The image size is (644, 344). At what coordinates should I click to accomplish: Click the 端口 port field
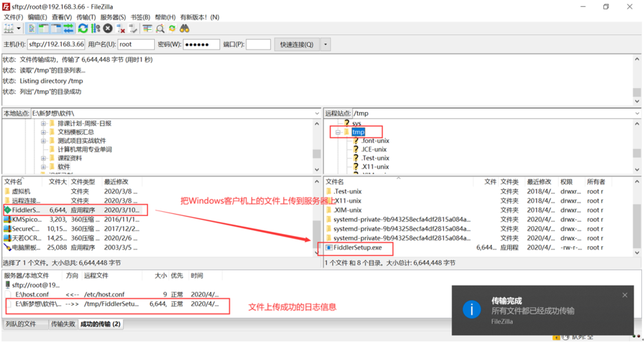tap(258, 44)
